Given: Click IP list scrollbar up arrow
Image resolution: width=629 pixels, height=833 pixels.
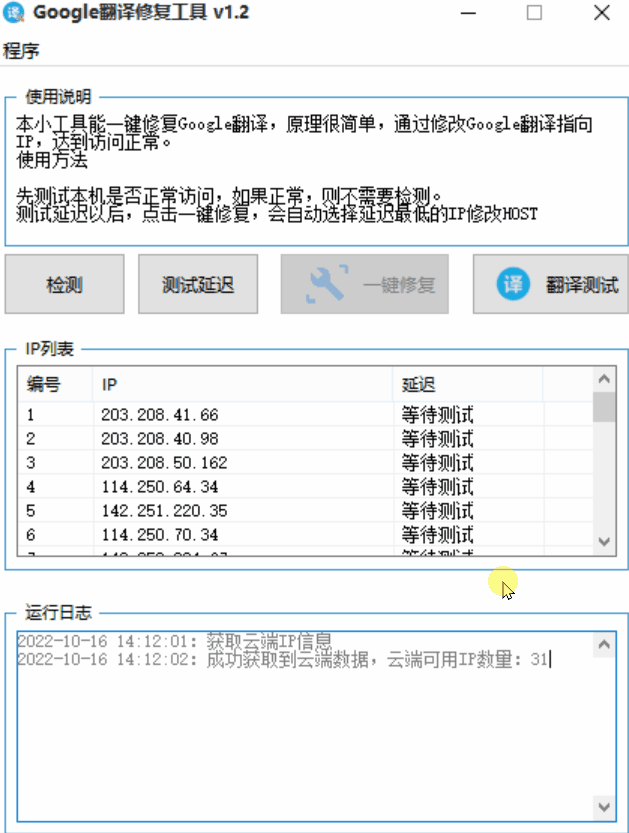Looking at the screenshot, I should coord(604,379).
